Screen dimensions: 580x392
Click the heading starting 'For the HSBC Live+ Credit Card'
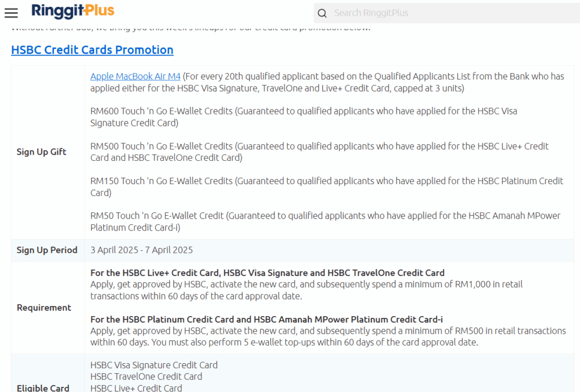[x=267, y=273]
